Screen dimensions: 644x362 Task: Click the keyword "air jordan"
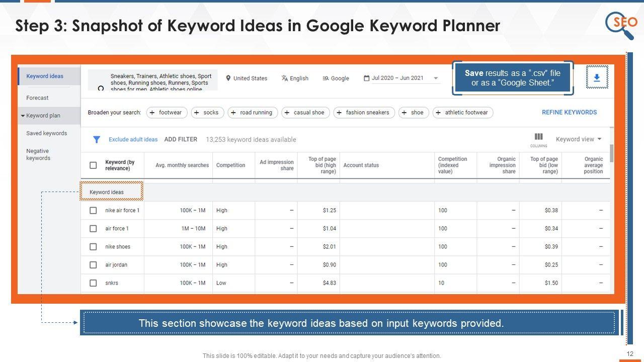116,265
